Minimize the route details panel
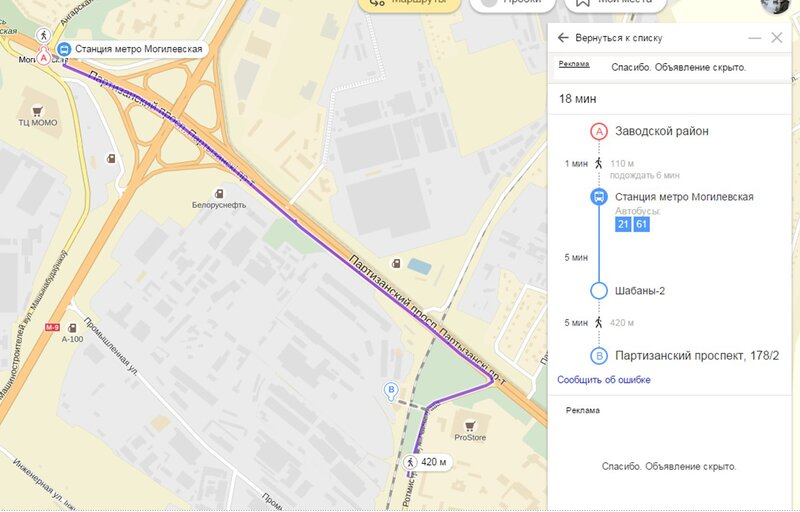 (x=755, y=38)
